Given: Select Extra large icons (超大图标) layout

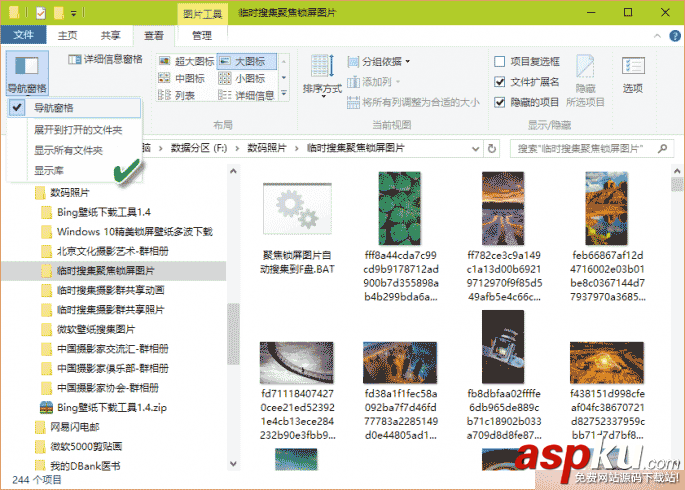Looking at the screenshot, I should tap(187, 61).
